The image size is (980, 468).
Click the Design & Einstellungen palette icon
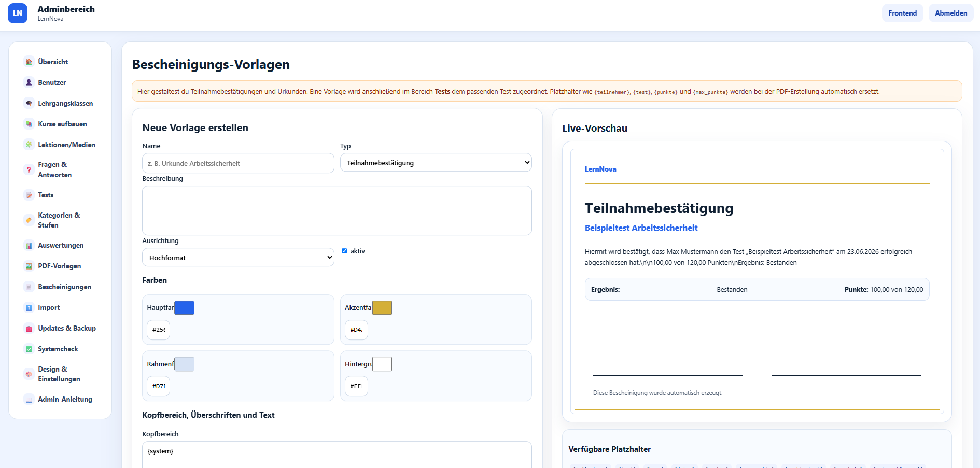[x=29, y=374]
